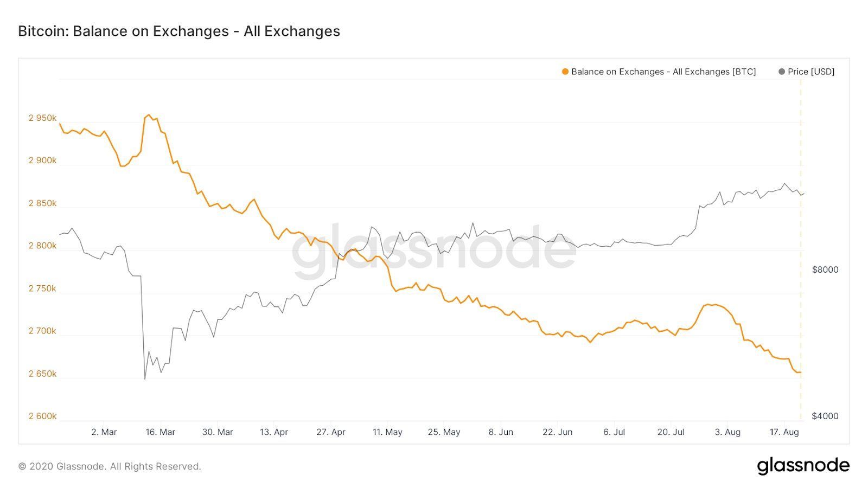Image resolution: width=868 pixels, height=488 pixels.
Task: Click the 20. Jul date label
Action: [x=671, y=432]
